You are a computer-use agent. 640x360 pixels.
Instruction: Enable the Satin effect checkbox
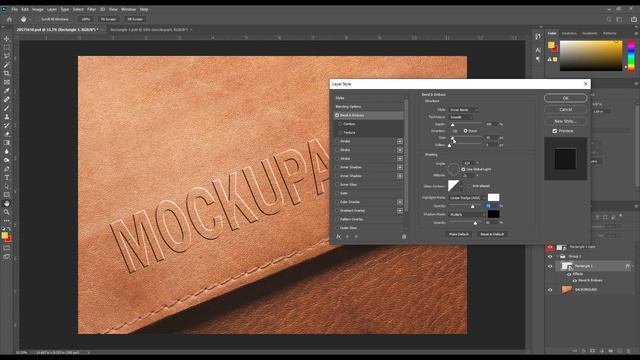[337, 193]
